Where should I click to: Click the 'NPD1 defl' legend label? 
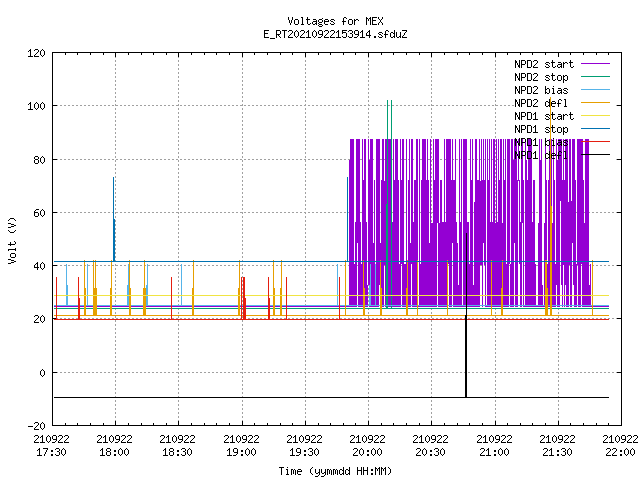coord(541,156)
